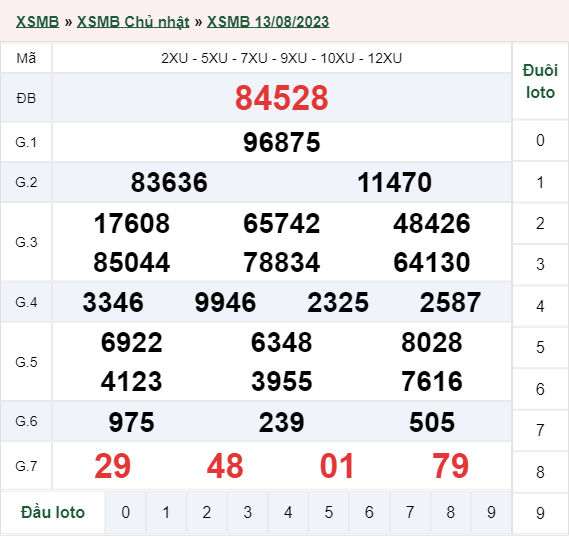Click the Đuôi loto column header
The height and width of the screenshot is (536, 569).
(x=540, y=81)
